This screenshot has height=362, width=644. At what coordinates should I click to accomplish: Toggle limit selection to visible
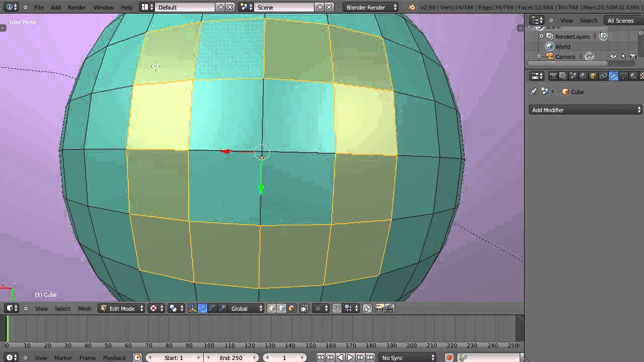point(304,308)
